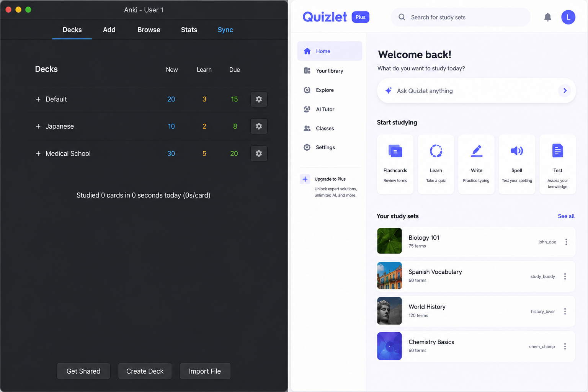Screen dimensions: 588x392
Task: Open Quizlet notifications bell
Action: 548,17
